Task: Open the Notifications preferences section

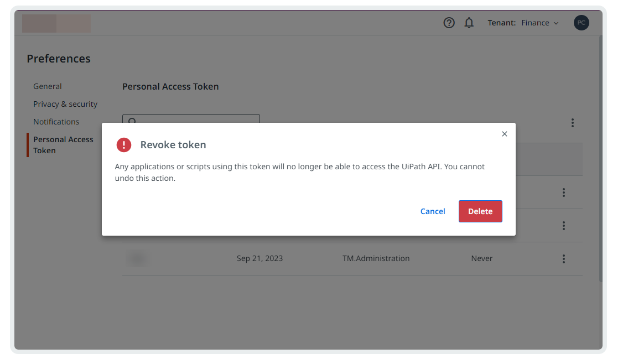Action: (56, 122)
